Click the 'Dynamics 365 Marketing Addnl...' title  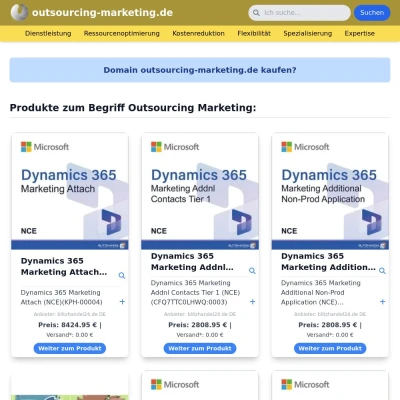point(192,262)
